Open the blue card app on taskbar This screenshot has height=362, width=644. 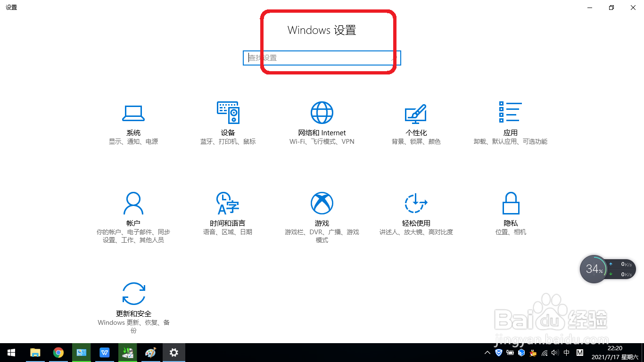point(82,353)
